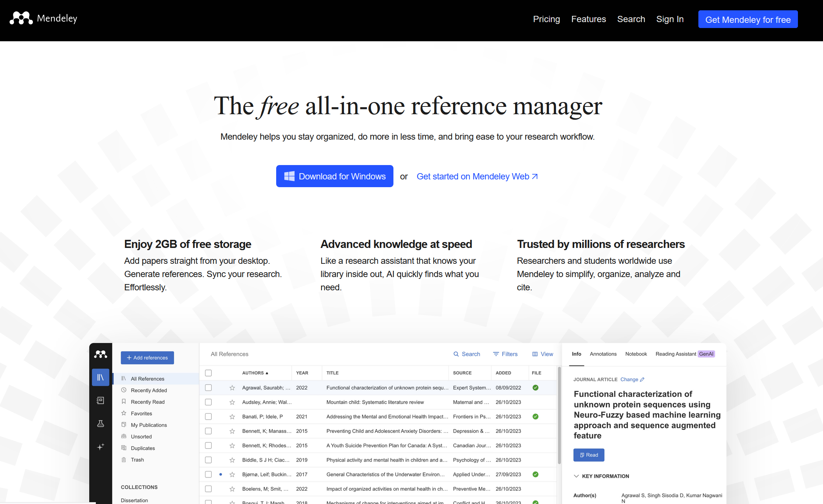Open the library icon in dark sidebar
Viewport: 823px width, 504px height.
(100, 377)
